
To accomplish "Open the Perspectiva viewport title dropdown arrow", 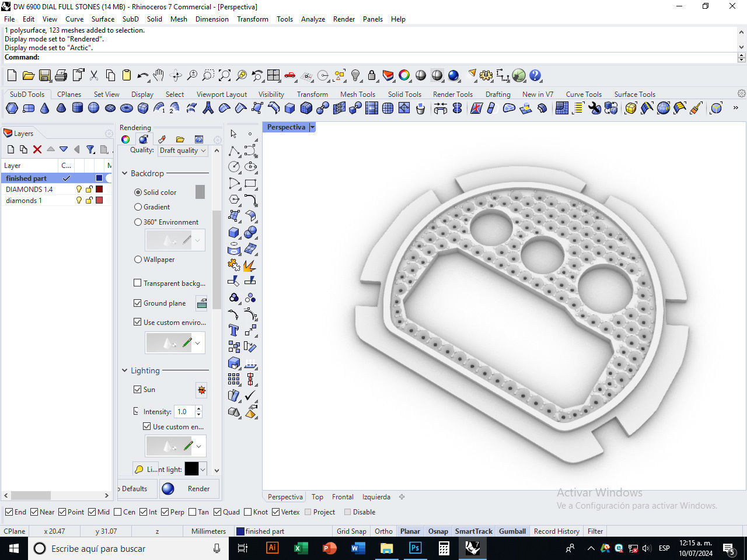I will [x=312, y=127].
